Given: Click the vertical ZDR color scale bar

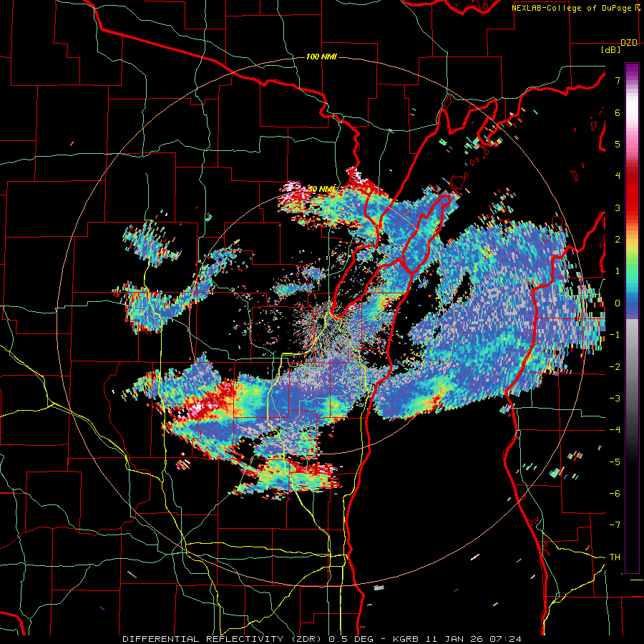Looking at the screenshot, I should click(x=632, y=318).
